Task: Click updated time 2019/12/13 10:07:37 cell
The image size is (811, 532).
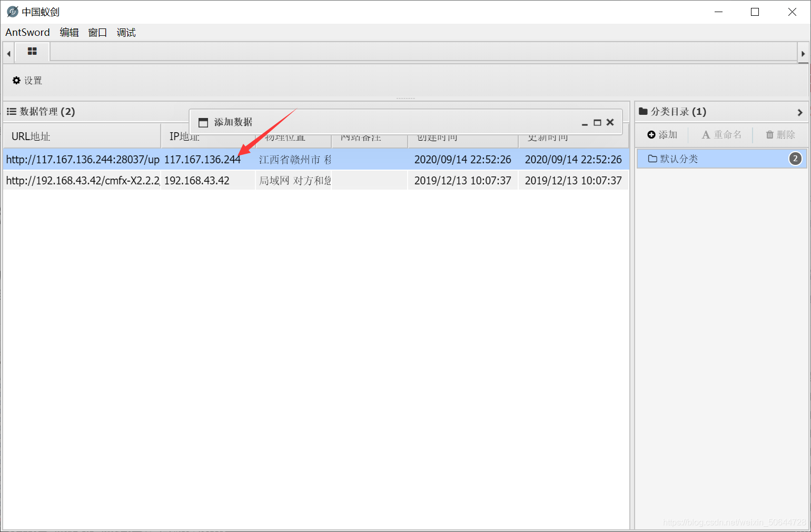Action: (x=573, y=180)
